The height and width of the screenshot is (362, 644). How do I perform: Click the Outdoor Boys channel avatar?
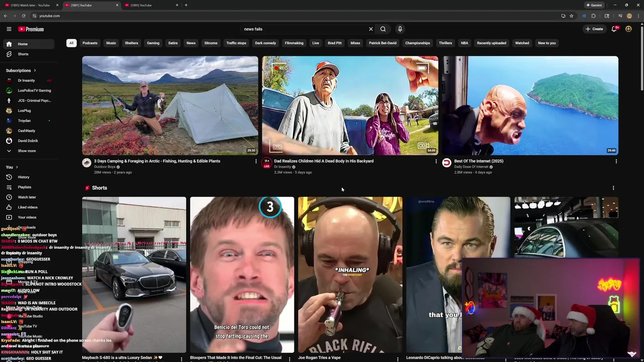(87, 163)
